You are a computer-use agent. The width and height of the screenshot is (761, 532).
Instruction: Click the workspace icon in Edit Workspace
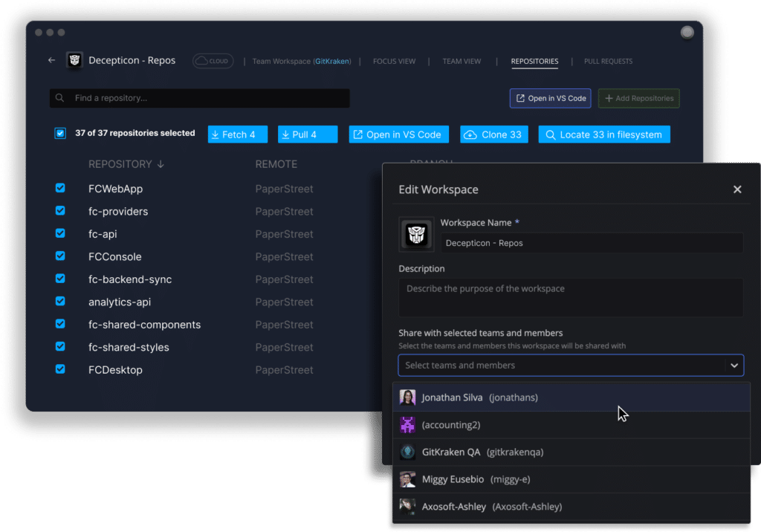(x=416, y=235)
